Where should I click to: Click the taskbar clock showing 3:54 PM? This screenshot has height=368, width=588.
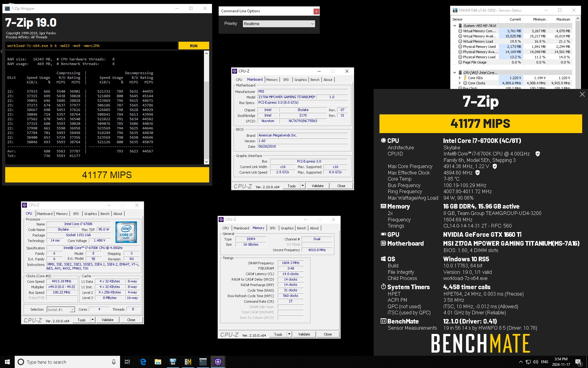[561, 362]
